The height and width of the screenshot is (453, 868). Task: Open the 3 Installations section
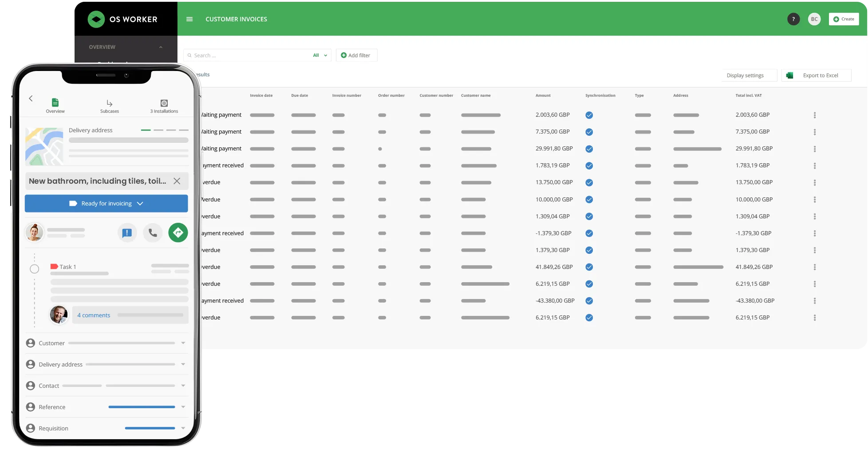tap(164, 105)
